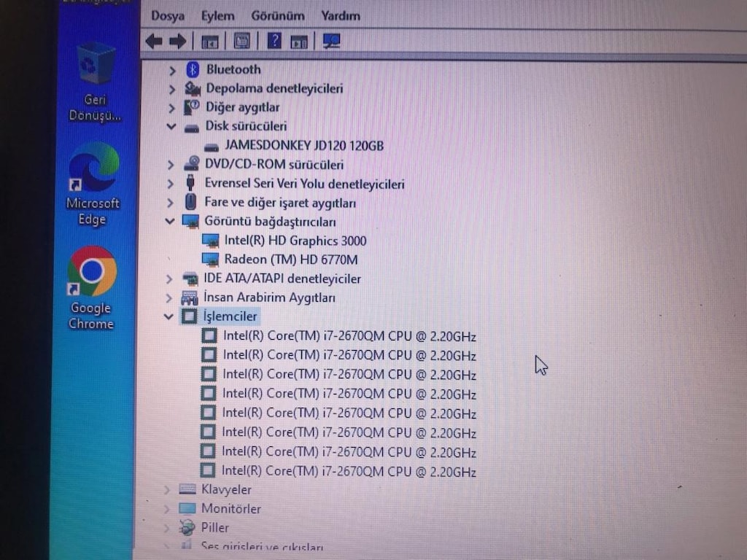Expand Depolama denetleyicileri node
This screenshot has width=747, height=560.
pyautogui.click(x=172, y=90)
